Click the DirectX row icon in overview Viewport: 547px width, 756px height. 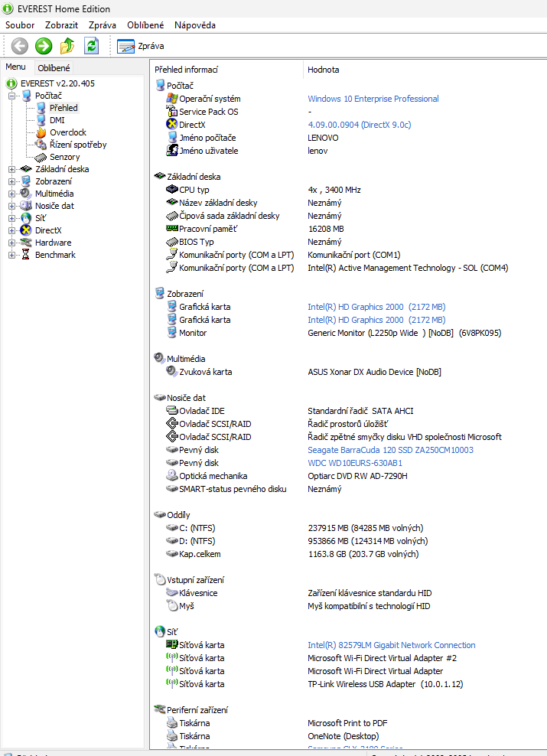click(x=172, y=125)
